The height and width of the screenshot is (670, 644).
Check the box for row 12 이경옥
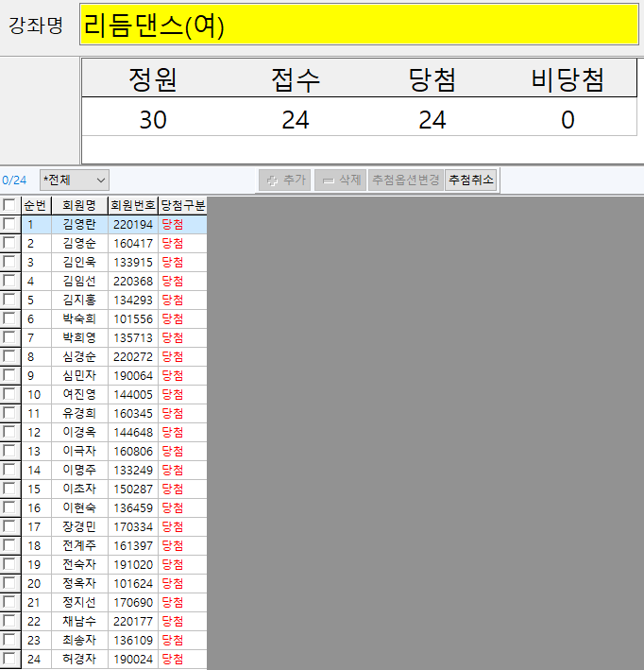8,432
